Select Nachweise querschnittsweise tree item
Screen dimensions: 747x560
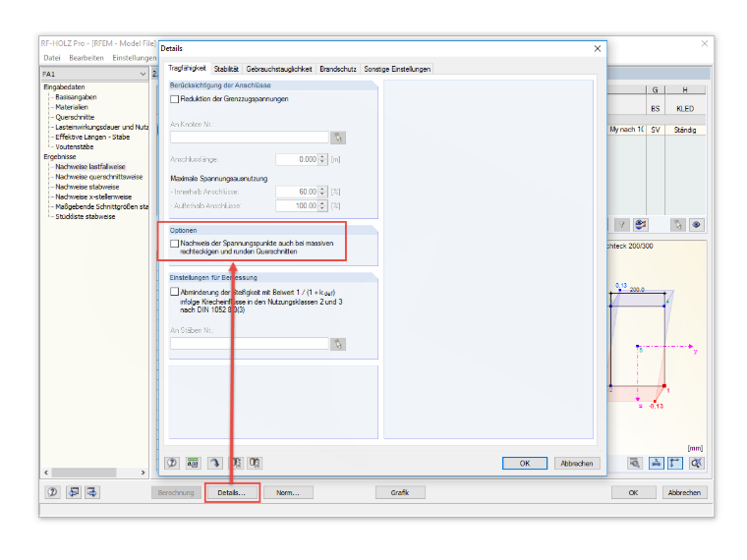[x=98, y=177]
